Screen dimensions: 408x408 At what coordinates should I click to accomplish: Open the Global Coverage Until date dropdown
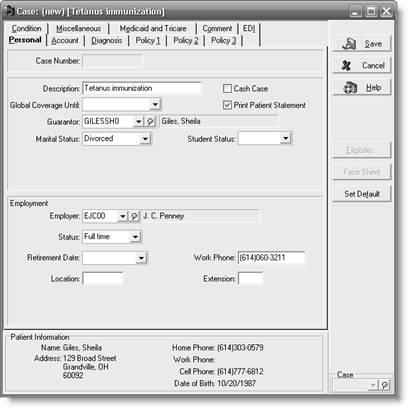click(x=155, y=105)
